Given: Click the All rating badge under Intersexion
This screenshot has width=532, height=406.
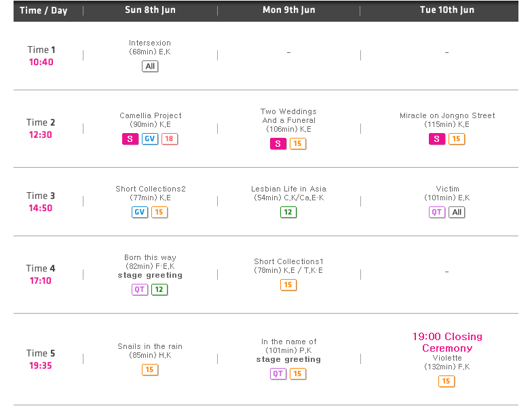Looking at the screenshot, I should (x=150, y=67).
